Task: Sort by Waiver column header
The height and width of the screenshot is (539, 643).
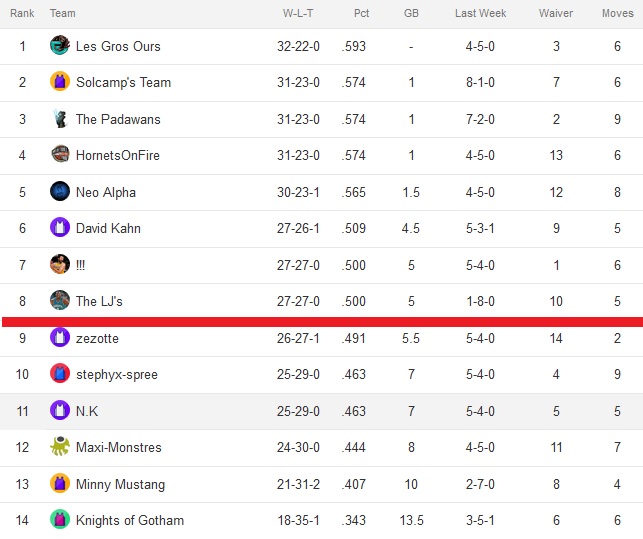Action: click(556, 13)
